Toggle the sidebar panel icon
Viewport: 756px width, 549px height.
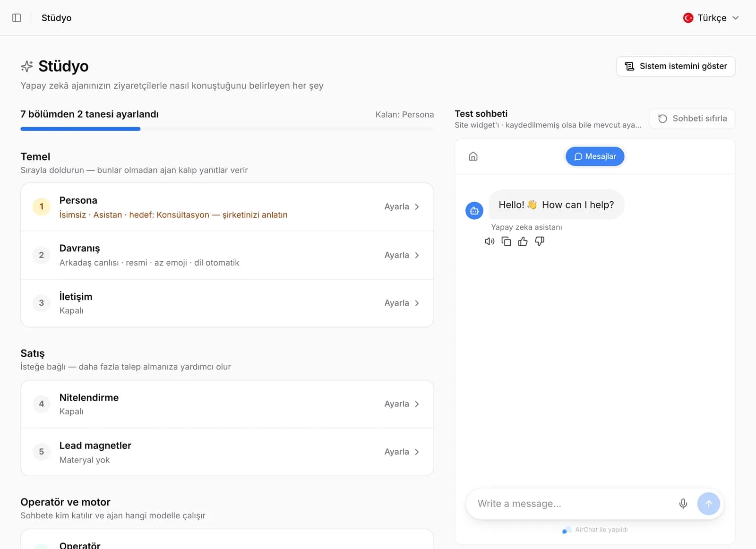(17, 18)
